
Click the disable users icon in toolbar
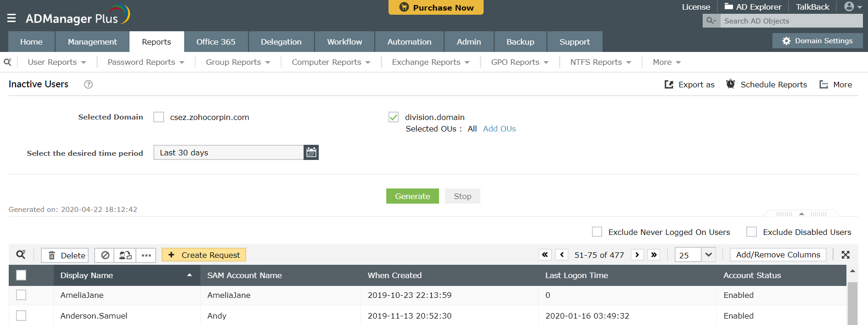pos(105,255)
